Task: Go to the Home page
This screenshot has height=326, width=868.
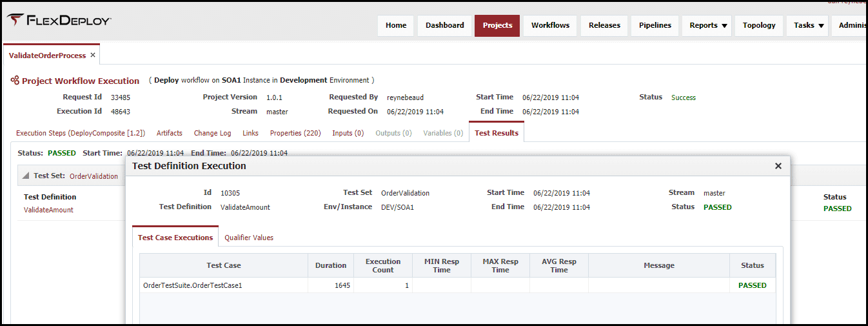Action: click(x=396, y=25)
